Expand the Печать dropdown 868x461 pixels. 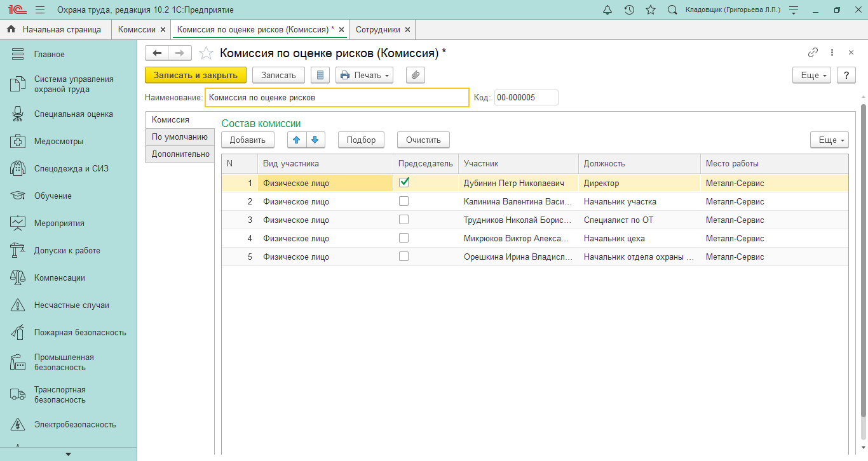[x=365, y=75]
